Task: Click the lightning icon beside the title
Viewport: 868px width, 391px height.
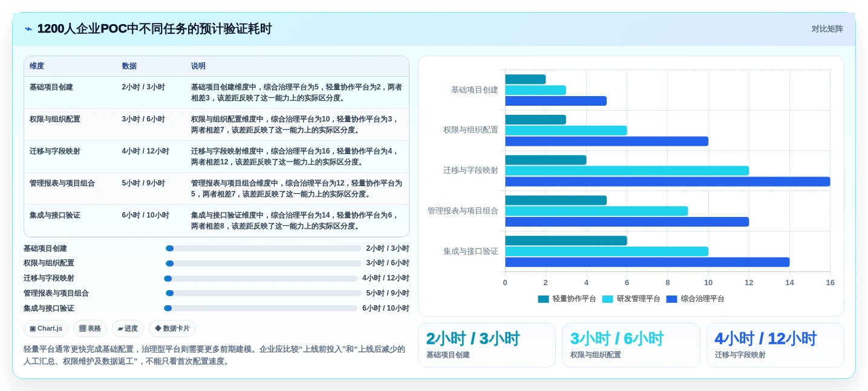Action: coord(28,29)
